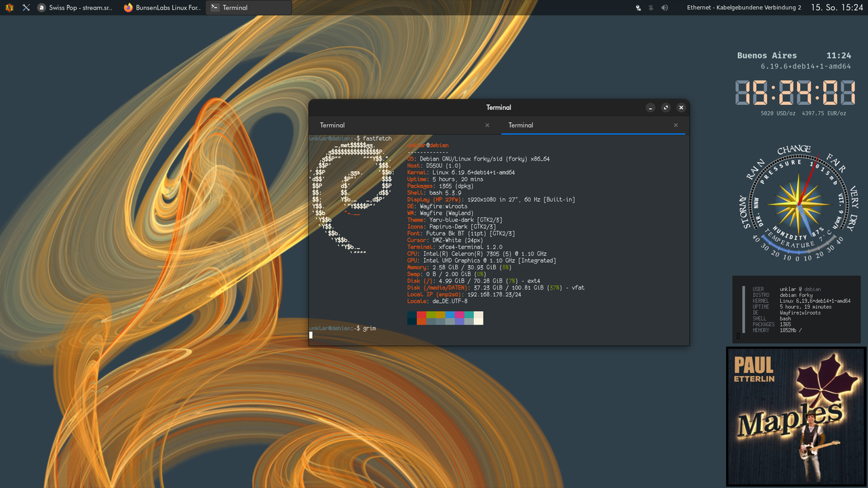
Task: Click the 'Icons: Papirus-Dark' line
Action: [x=452, y=226]
